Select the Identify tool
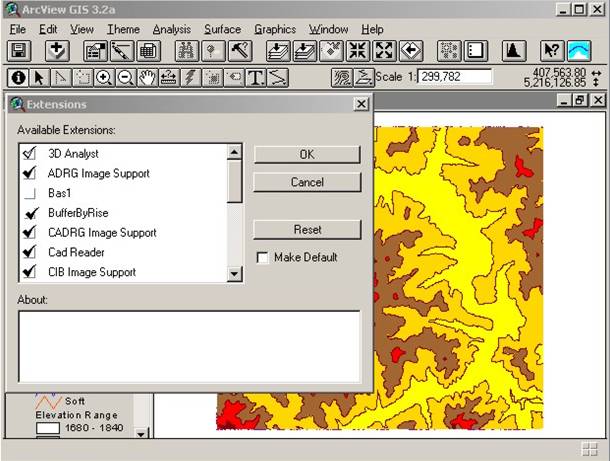Screen dimensions: 610x461 [x=18, y=77]
